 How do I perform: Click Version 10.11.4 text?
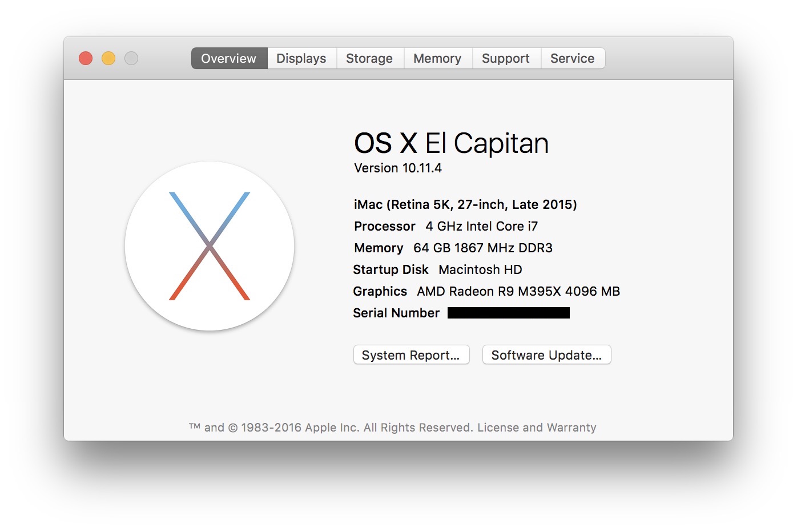coord(398,168)
